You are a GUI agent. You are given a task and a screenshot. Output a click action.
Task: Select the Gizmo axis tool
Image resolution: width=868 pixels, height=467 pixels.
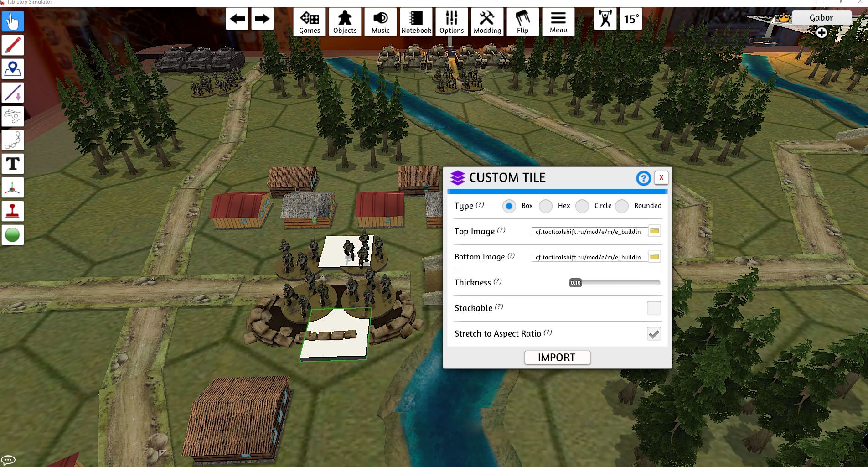13,187
